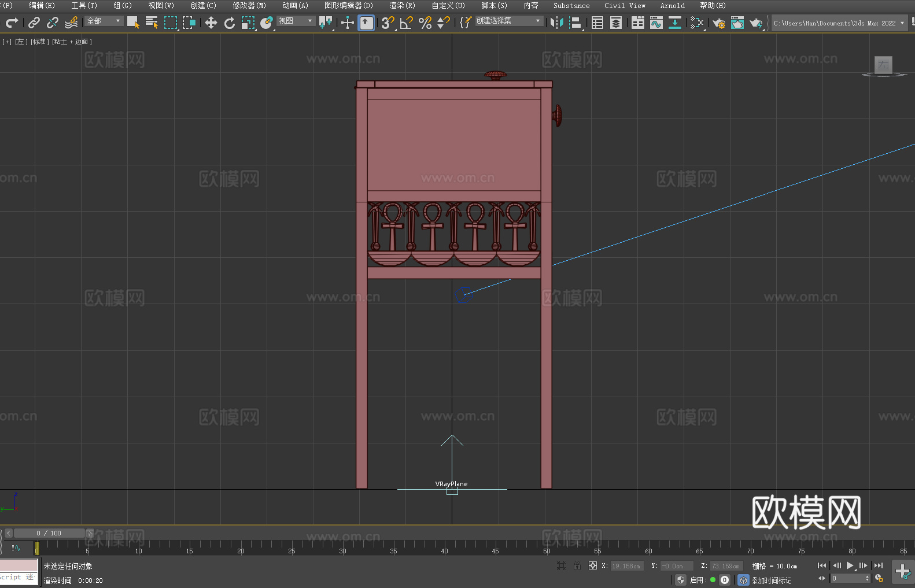Open the Schematic View

coord(697,23)
